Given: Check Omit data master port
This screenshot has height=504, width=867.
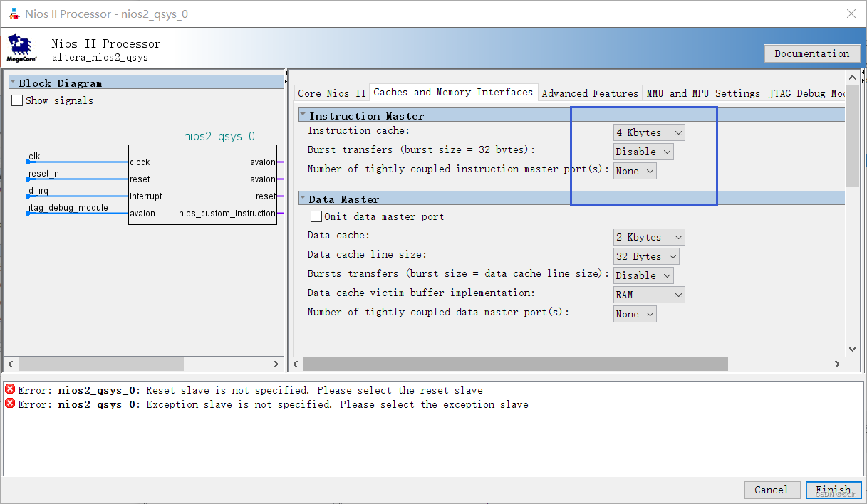Looking at the screenshot, I should point(316,216).
